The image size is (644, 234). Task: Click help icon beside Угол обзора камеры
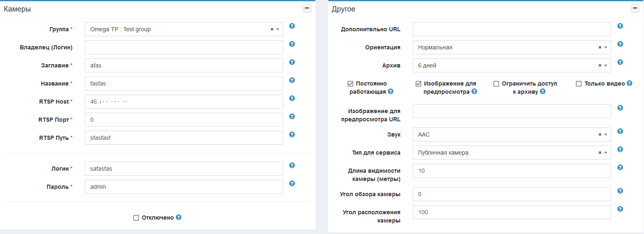[620, 191]
